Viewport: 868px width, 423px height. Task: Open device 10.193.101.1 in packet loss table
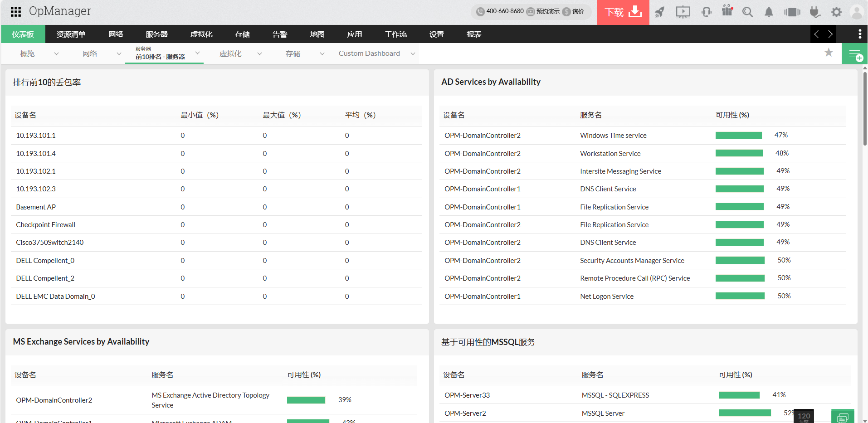pos(36,136)
